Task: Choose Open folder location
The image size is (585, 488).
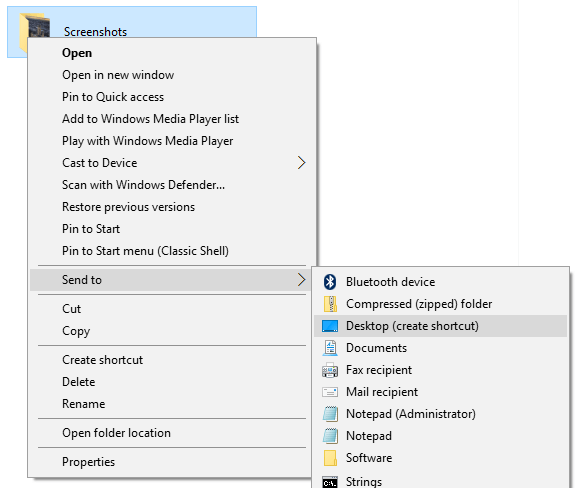Action: point(116,433)
